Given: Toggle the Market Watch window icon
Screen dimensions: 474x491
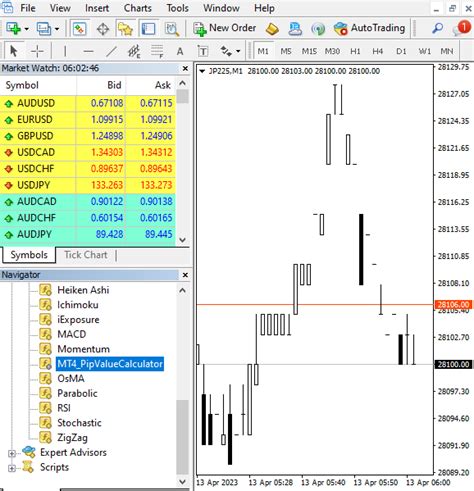Looking at the screenshot, I should pyautogui.click(x=79, y=29).
